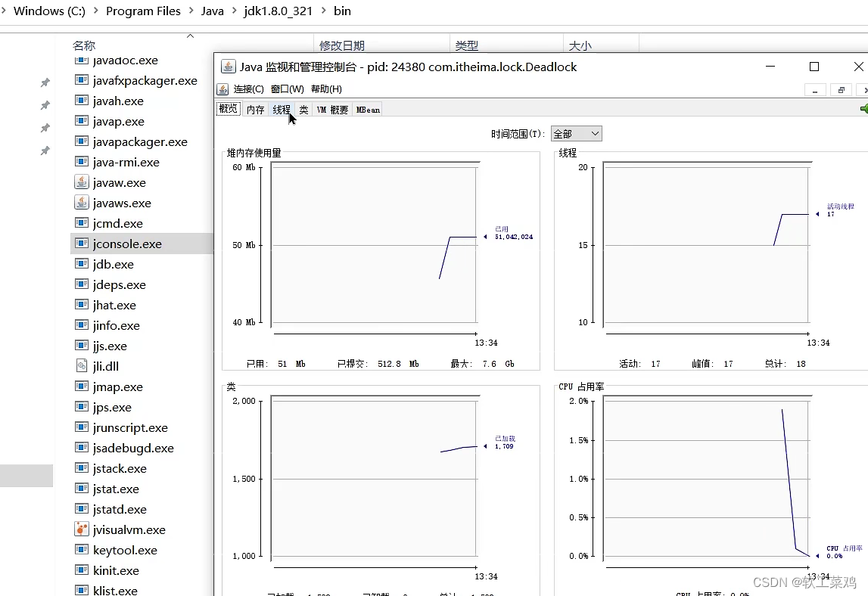Viewport: 868px width, 596px height.
Task: Select jsadebugd.exe in the file list
Action: [x=133, y=448]
